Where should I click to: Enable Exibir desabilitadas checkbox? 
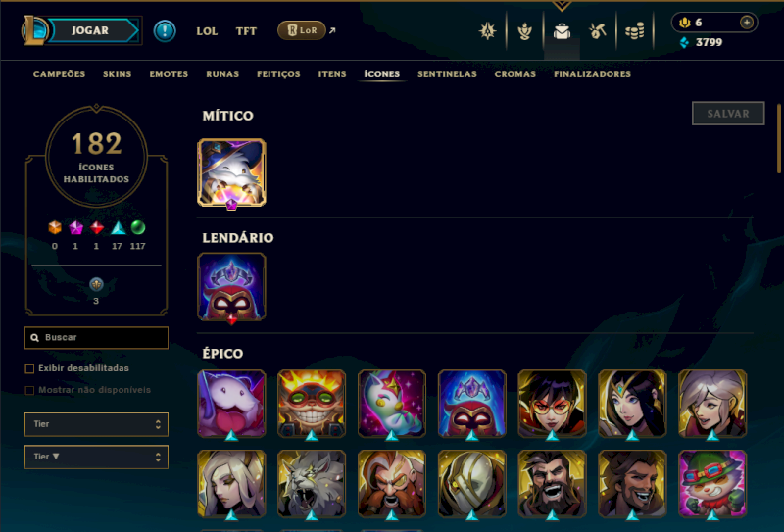click(29, 369)
